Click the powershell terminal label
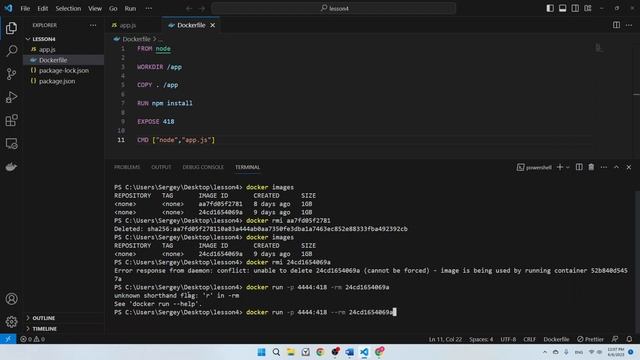Screen dimensions: 640x360 pyautogui.click(x=534, y=167)
